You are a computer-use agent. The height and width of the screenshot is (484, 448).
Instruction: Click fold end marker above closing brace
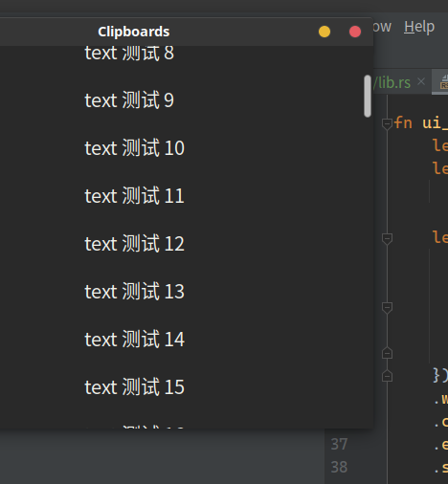[x=387, y=353]
